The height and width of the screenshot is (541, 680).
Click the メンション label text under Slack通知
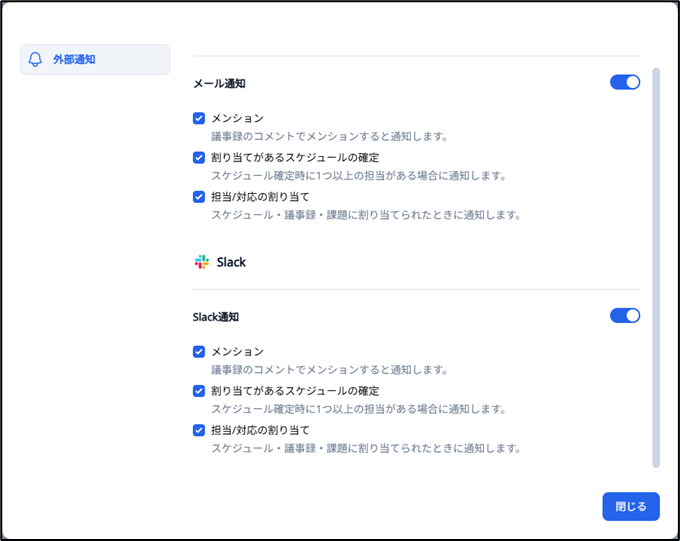pos(237,352)
